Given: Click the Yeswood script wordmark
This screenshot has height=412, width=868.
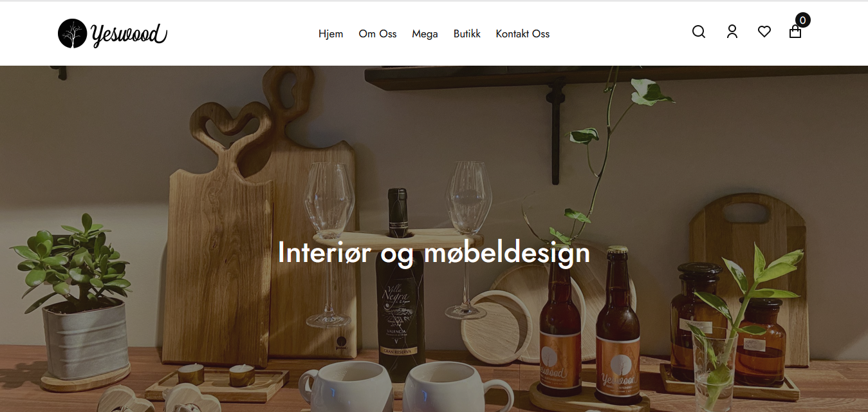Looking at the screenshot, I should pyautogui.click(x=129, y=34).
